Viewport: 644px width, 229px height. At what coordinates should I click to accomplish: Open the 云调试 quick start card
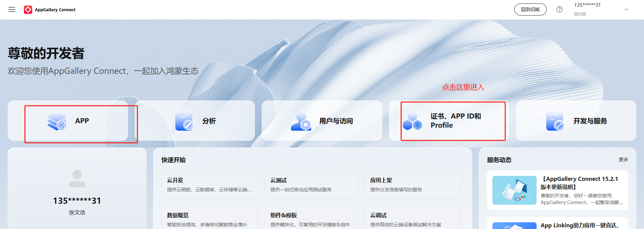pyautogui.click(x=413, y=217)
